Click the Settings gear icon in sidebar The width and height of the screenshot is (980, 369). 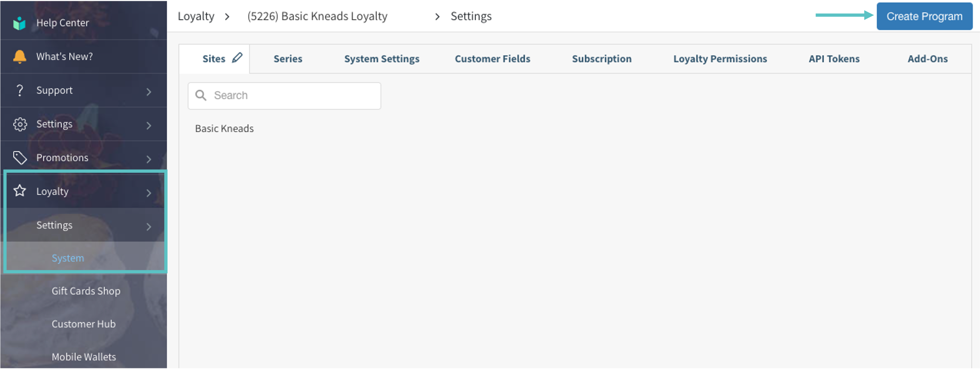[20, 124]
